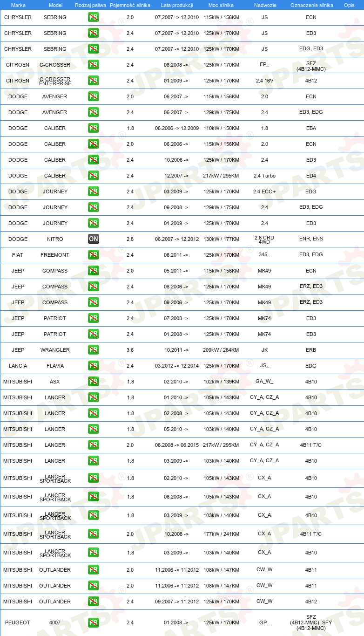
Task: Select the ENR, ENS engine code cell
Action: tap(311, 239)
